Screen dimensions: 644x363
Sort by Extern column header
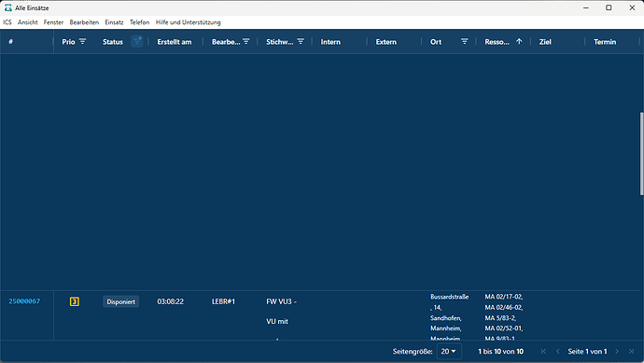pyautogui.click(x=386, y=42)
